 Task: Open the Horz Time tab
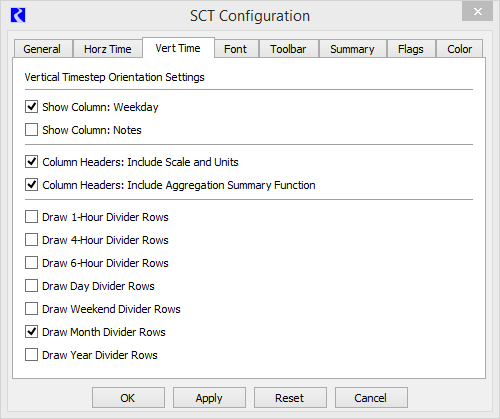coord(107,49)
